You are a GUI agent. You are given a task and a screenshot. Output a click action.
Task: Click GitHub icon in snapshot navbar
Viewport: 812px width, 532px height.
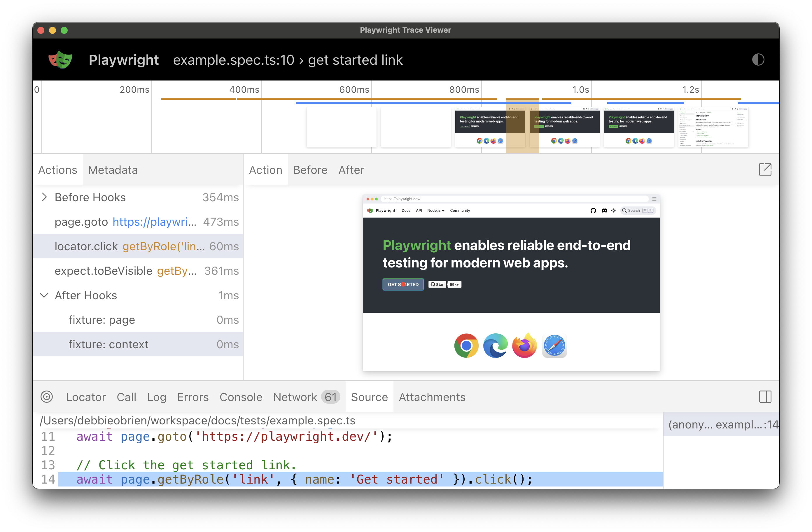tap(593, 211)
